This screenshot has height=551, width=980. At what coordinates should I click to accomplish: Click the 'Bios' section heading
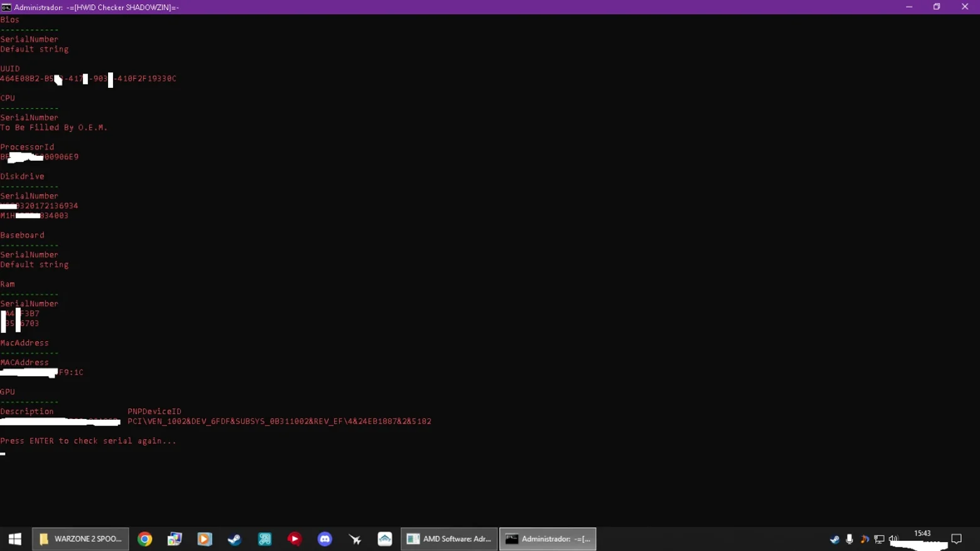click(10, 19)
